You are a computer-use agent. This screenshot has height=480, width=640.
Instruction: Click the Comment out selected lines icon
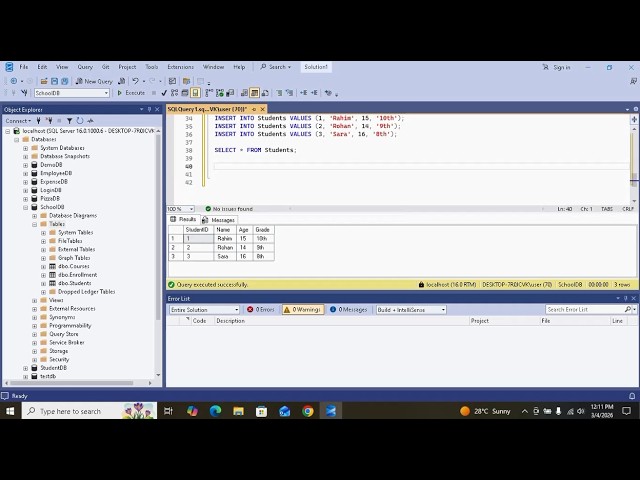[279, 93]
